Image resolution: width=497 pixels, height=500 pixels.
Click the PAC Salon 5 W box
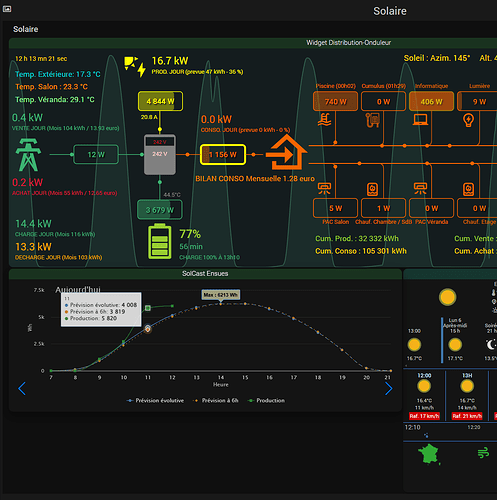coord(335,208)
